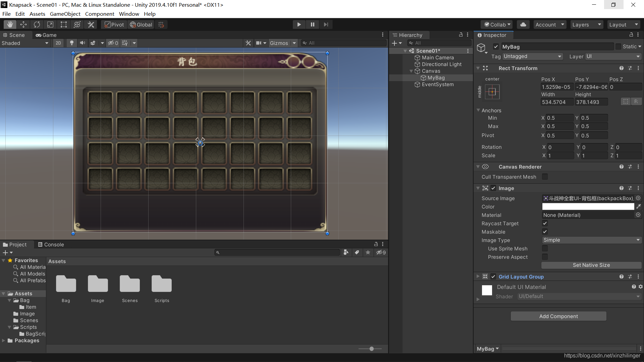
Task: Toggle grid snapping icon in toolbar
Action: point(161,24)
